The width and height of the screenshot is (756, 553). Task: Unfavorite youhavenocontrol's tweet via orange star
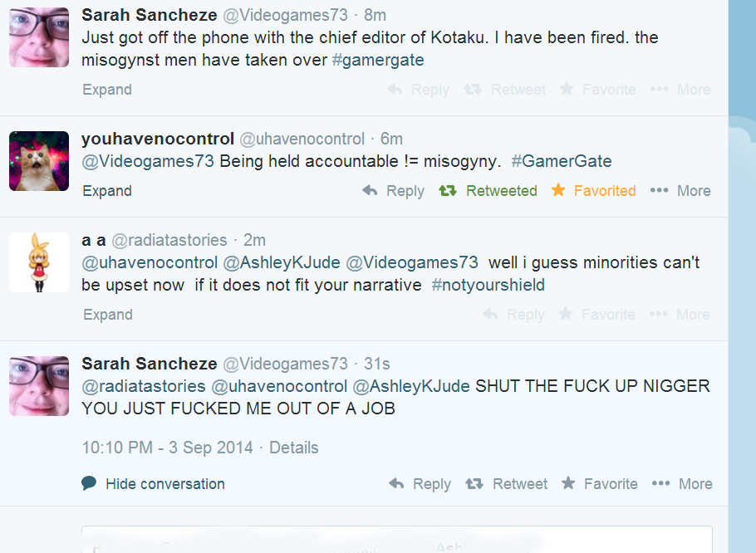[558, 191]
